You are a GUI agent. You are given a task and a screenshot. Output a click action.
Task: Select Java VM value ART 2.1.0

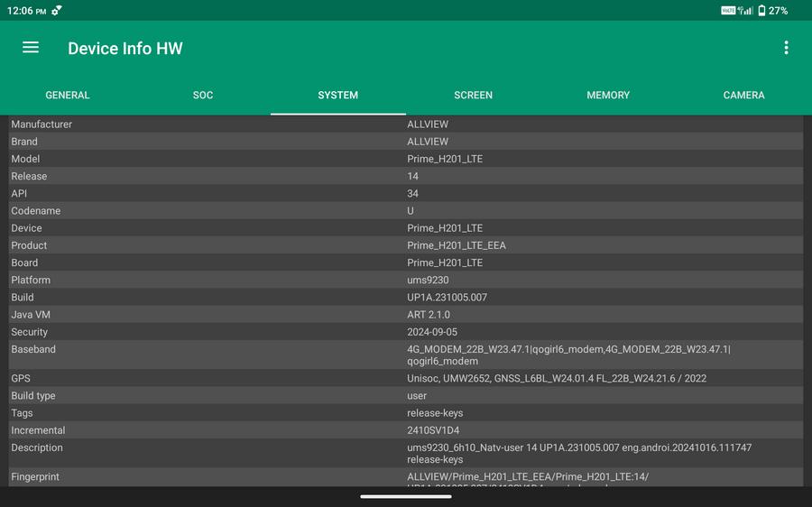(429, 314)
